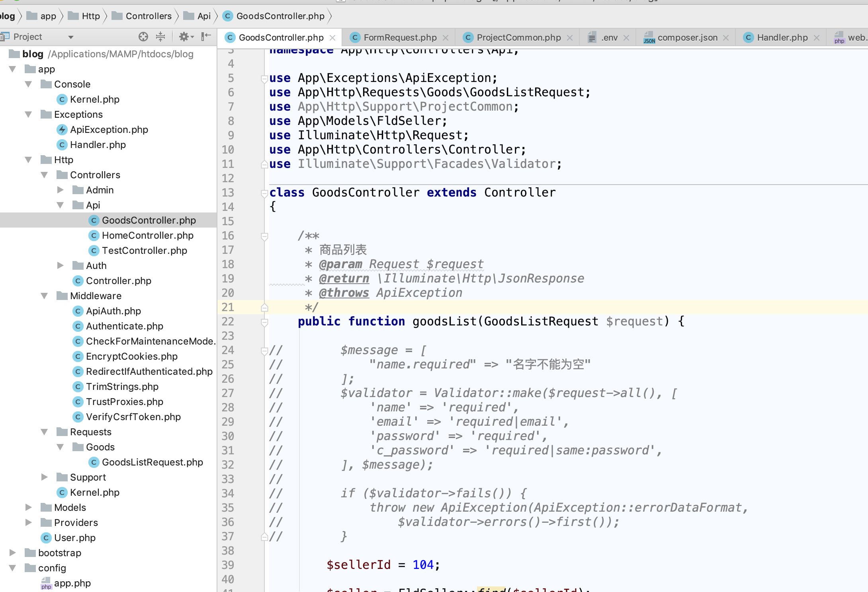Expand the Admin folder
Screen dimensions: 868x592
(x=60, y=190)
